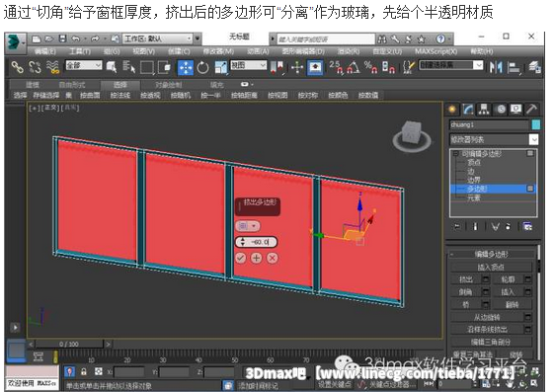554x392 pixels.
Task: Open the Edit (E) menu
Action: pyautogui.click(x=45, y=51)
